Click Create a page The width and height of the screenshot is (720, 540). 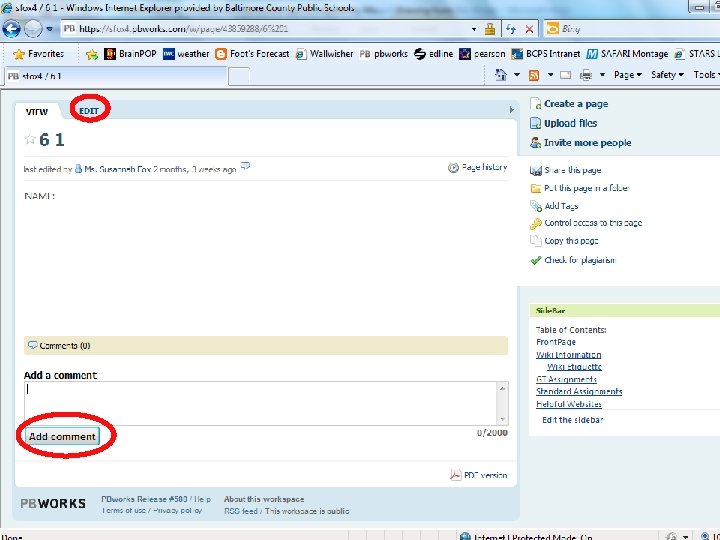pyautogui.click(x=569, y=104)
